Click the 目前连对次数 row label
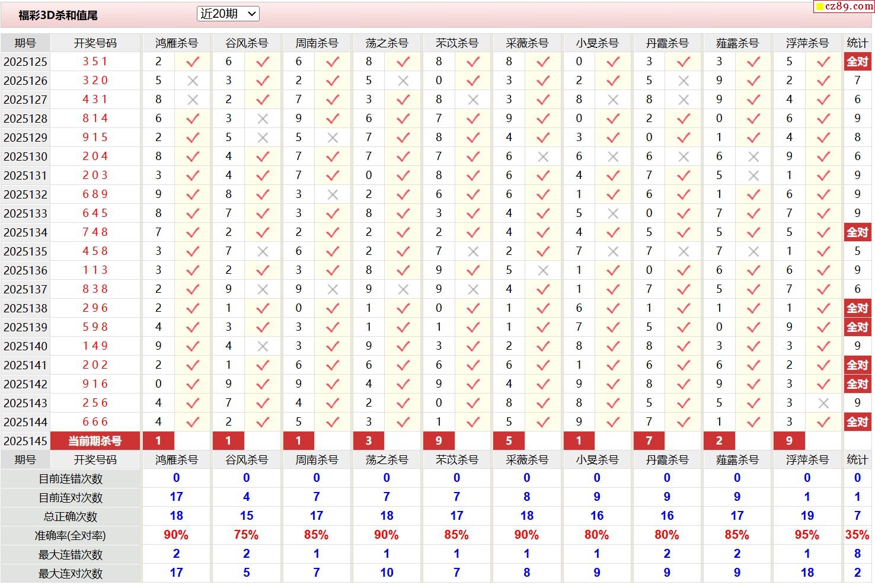This screenshot has width=875, height=588. point(71,498)
